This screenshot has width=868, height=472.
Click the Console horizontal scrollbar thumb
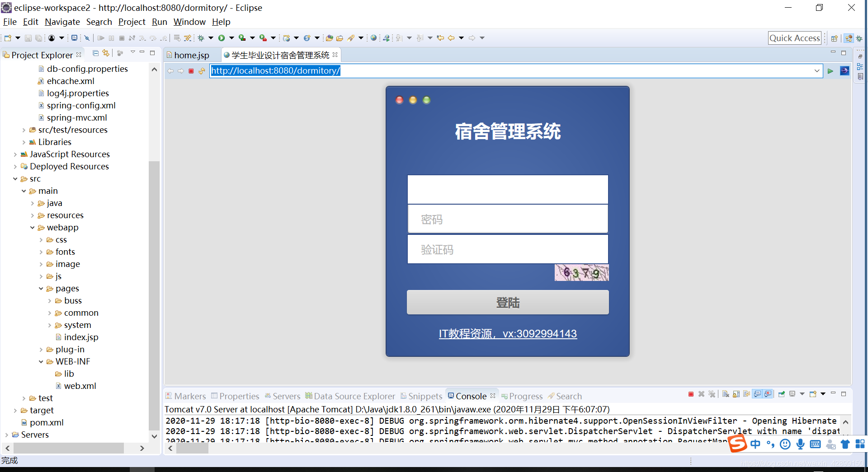click(x=192, y=448)
